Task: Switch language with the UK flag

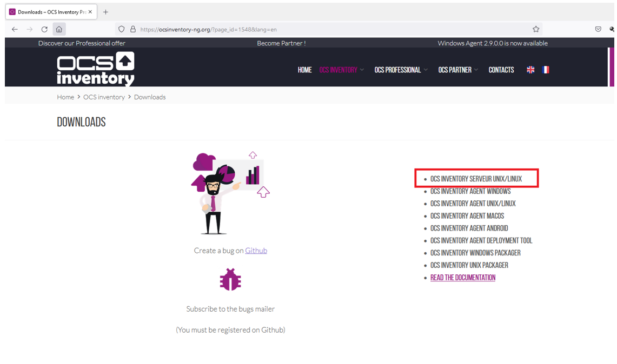Action: [530, 70]
